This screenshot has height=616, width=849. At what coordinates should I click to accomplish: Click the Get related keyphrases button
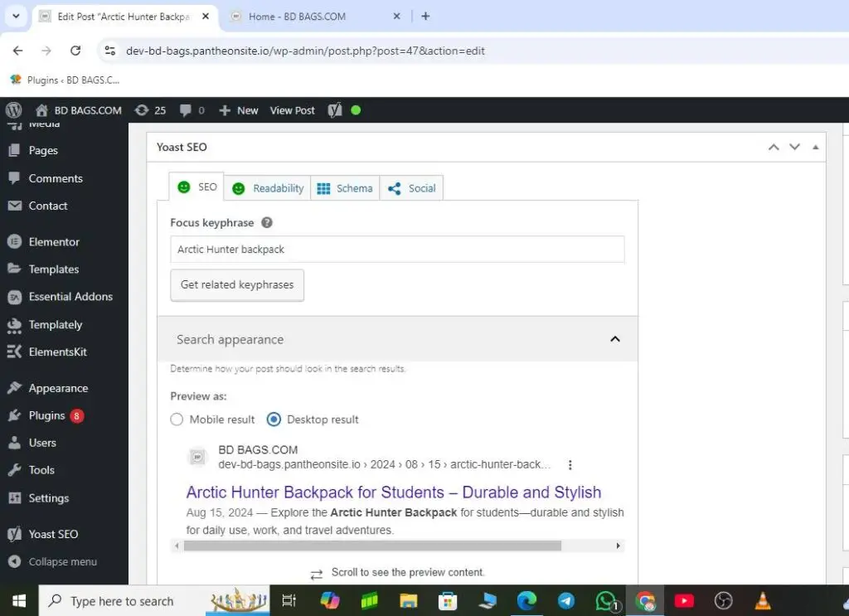pos(237,284)
